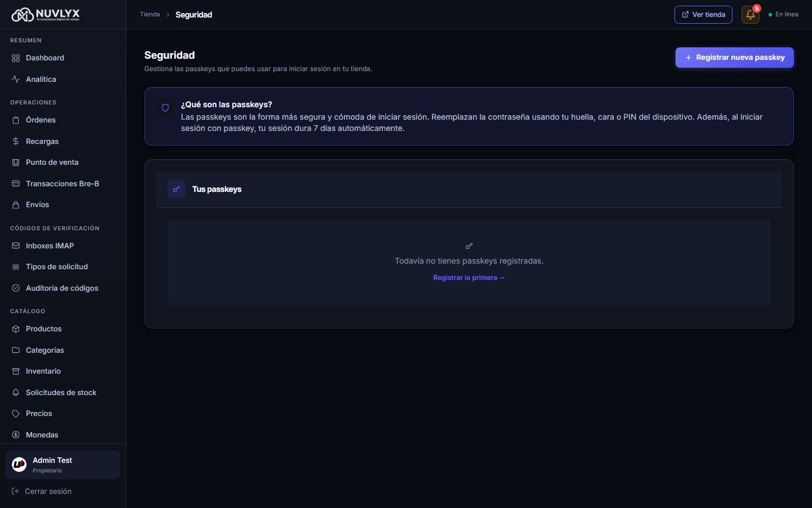This screenshot has width=812, height=508.
Task: Click the Transacciones Bre-B card icon
Action: [x=16, y=183]
